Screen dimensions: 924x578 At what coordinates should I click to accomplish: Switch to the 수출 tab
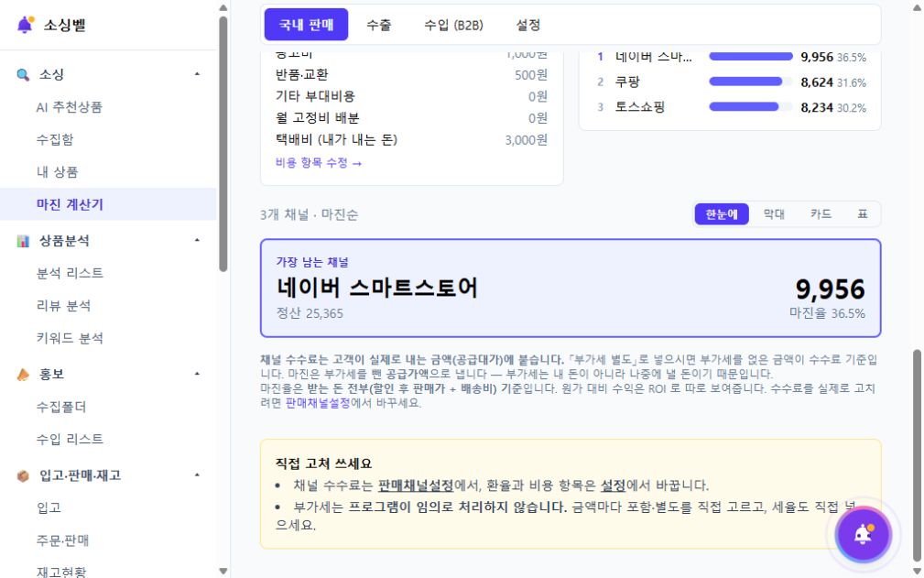[x=378, y=25]
